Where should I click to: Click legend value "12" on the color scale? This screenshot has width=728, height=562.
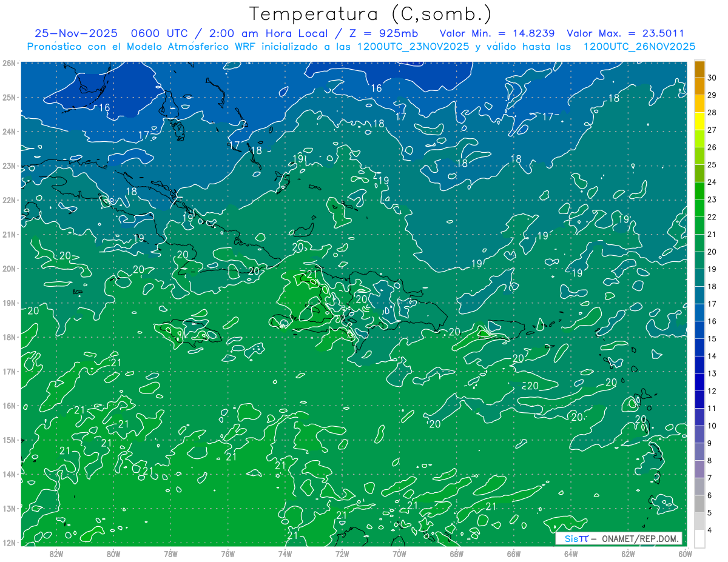click(712, 391)
